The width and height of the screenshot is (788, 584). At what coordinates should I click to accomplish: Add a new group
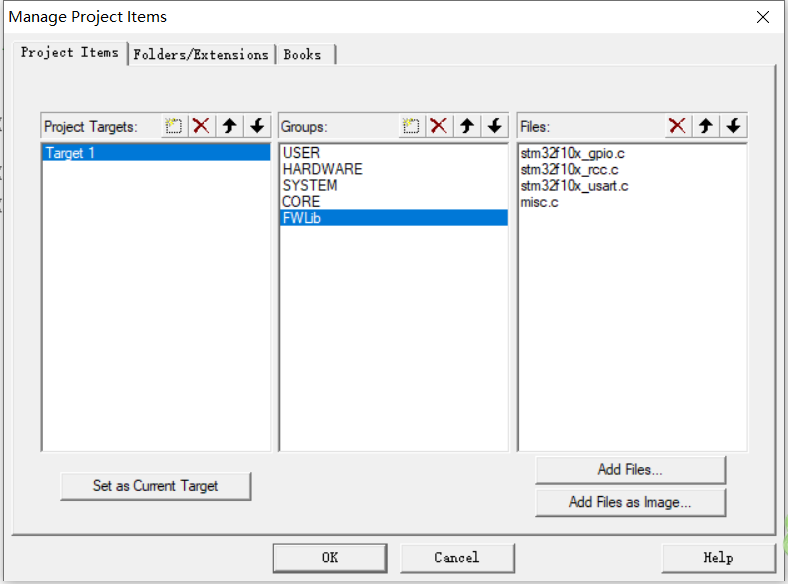pos(411,126)
